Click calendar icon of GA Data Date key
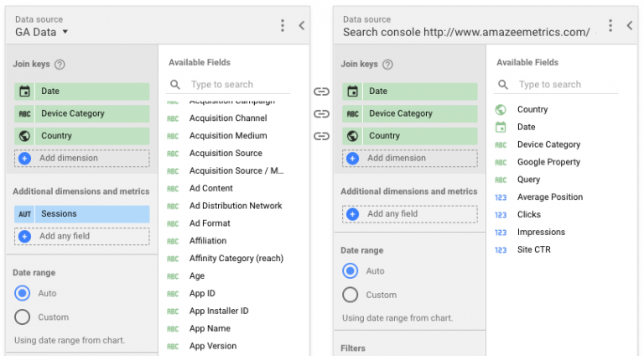Viewport: 644px width, 356px height. click(24, 92)
